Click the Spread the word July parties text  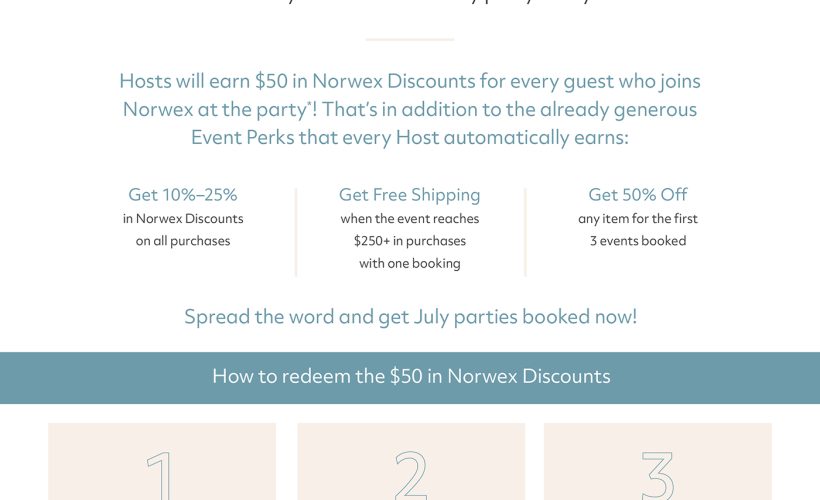point(411,317)
